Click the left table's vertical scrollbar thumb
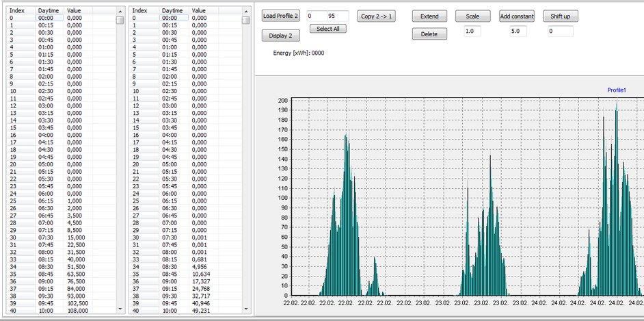This screenshot has height=321, width=644. tap(120, 20)
